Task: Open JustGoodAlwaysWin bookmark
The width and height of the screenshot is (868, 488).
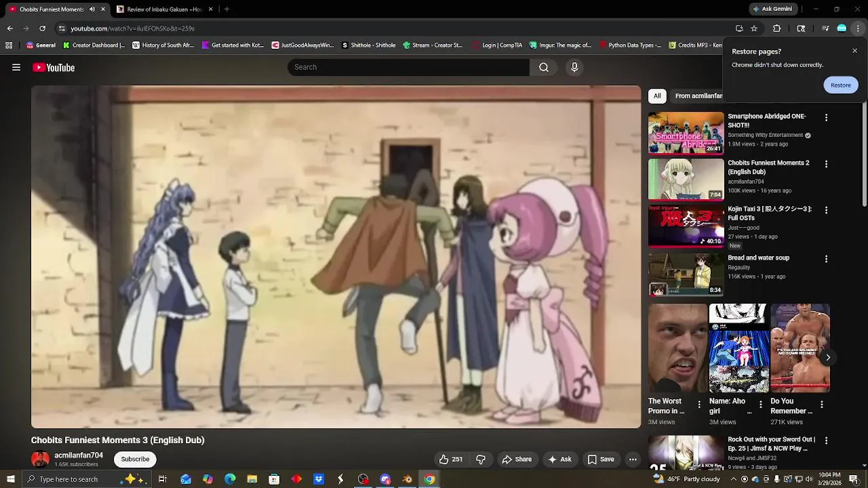Action: pos(302,45)
